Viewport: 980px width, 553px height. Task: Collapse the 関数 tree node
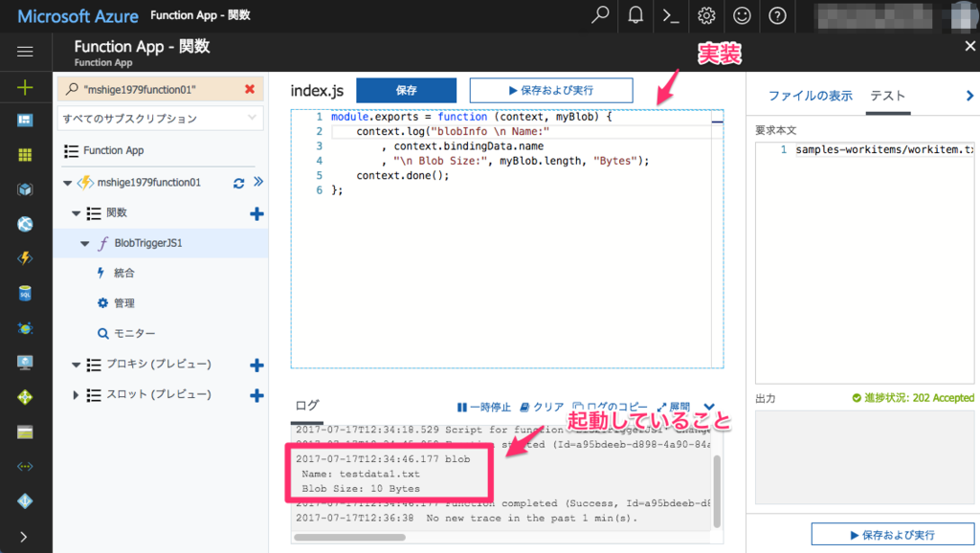76,213
